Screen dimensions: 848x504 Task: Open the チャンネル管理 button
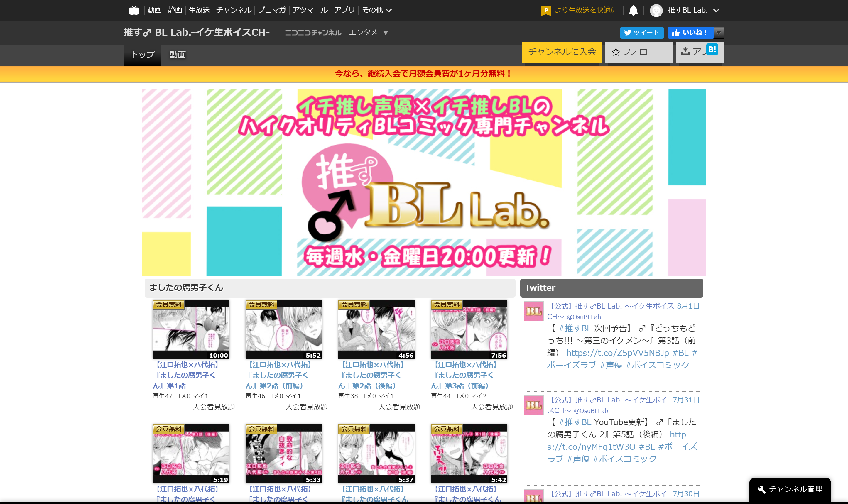pos(790,489)
